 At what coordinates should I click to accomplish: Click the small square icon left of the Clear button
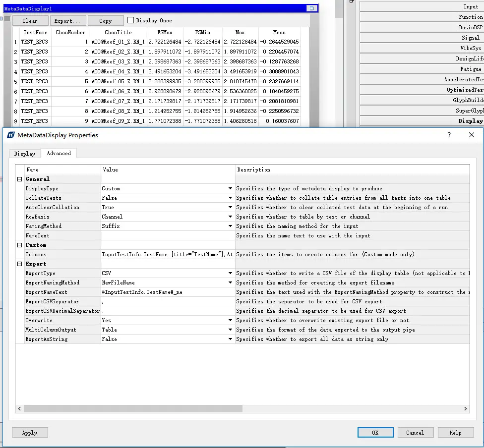[x=8, y=19]
